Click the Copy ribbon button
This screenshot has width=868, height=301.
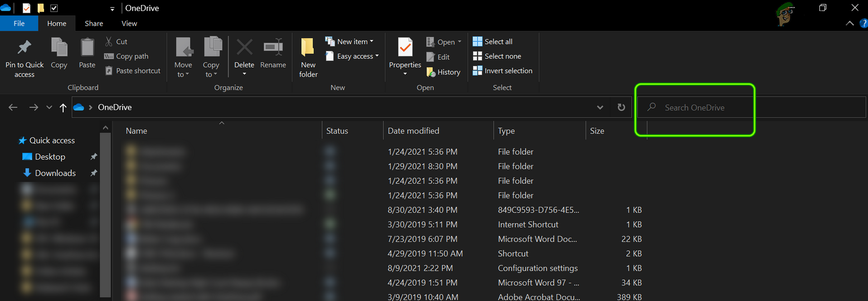point(59,53)
